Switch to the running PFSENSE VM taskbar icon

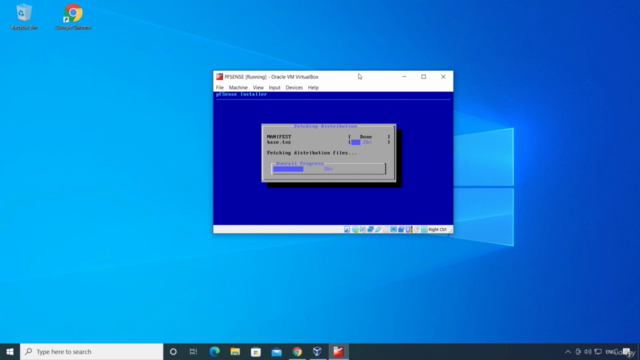338,351
